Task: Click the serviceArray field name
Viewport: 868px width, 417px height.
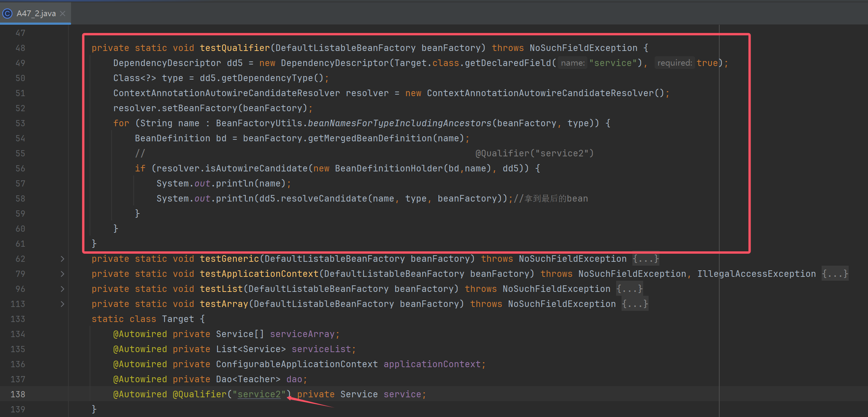Action: 302,334
